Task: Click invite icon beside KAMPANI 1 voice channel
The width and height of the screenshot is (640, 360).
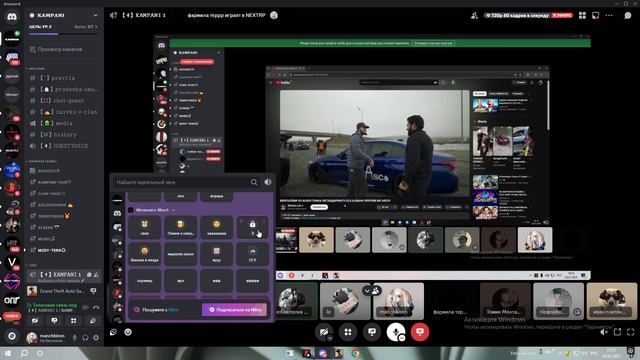Action: click(x=96, y=275)
